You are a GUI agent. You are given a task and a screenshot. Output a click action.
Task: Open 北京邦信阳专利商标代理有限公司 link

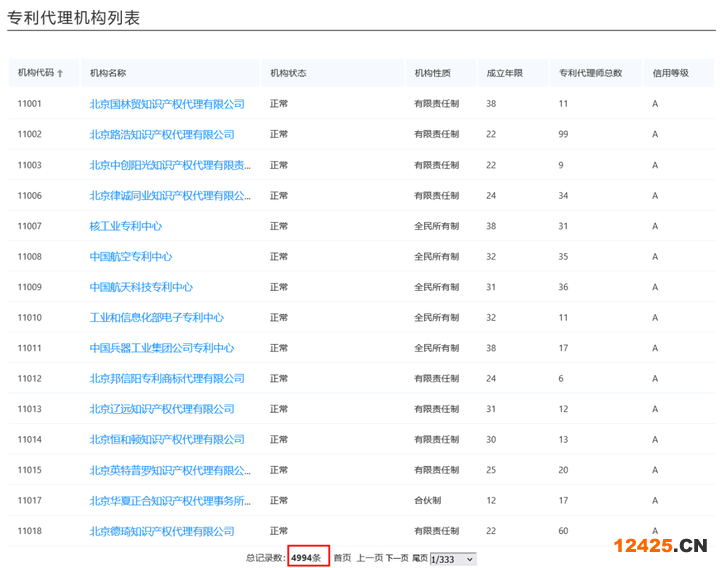pos(167,379)
